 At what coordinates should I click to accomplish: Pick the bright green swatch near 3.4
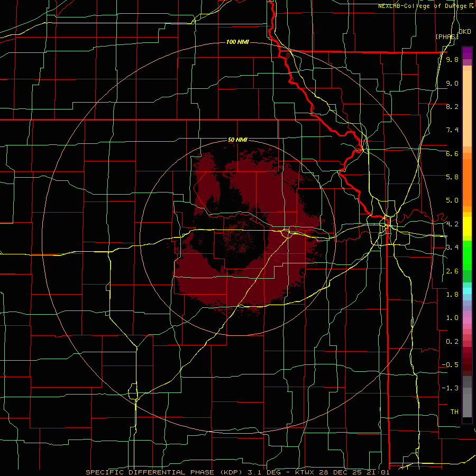pyautogui.click(x=467, y=255)
